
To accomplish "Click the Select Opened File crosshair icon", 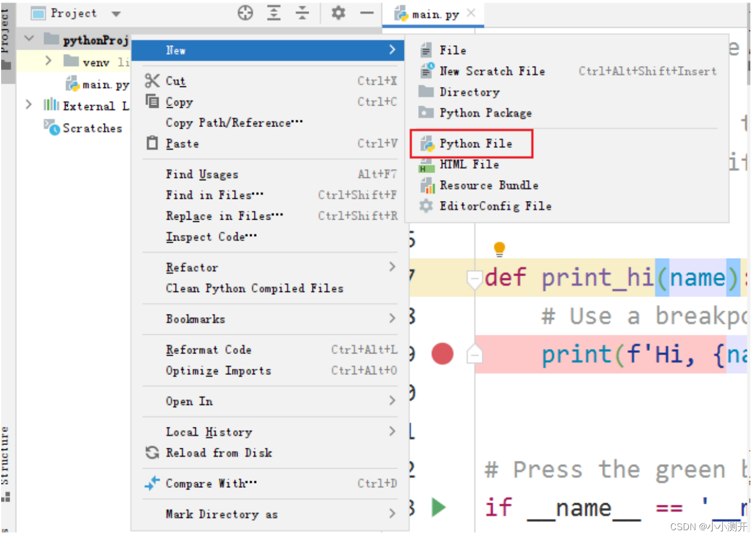I will tap(245, 12).
